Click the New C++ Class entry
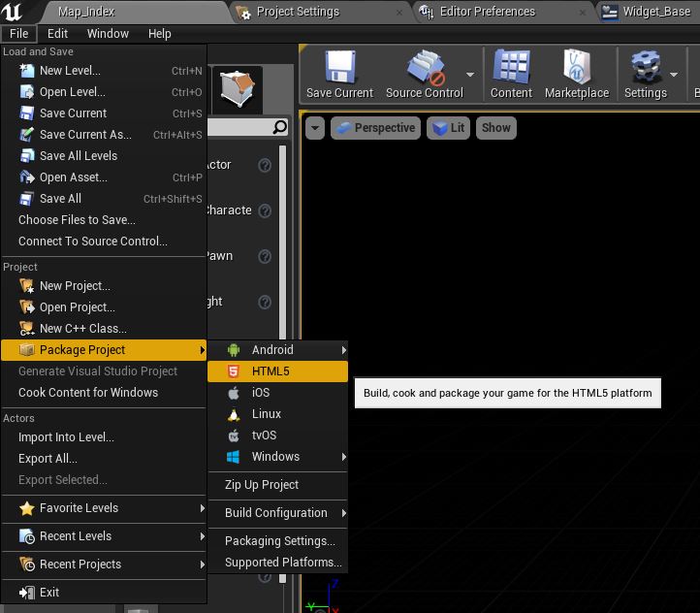This screenshot has width=700, height=613. (x=104, y=329)
